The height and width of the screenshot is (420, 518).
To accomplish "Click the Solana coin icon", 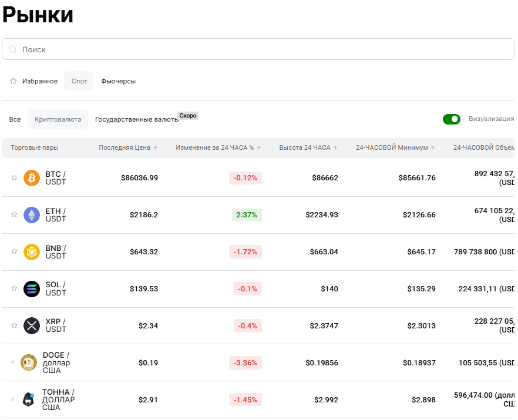I will [x=32, y=289].
